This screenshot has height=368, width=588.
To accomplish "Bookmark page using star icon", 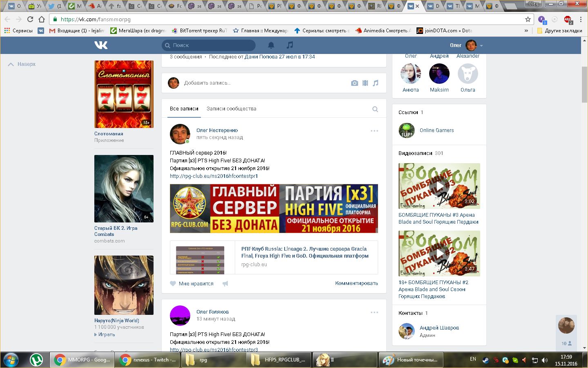I will pos(528,19).
